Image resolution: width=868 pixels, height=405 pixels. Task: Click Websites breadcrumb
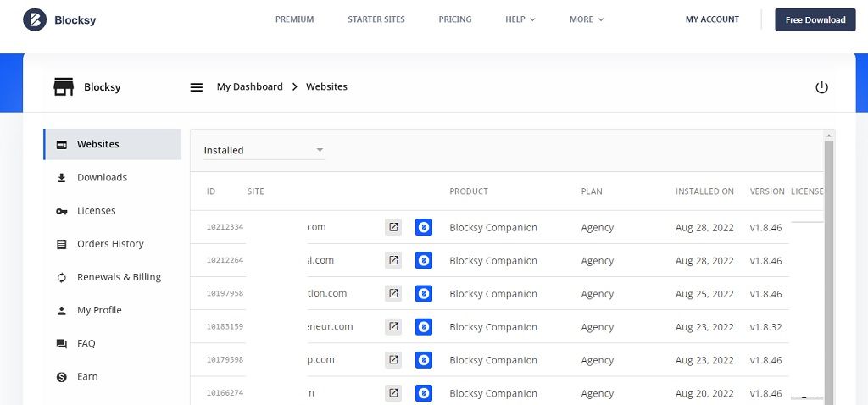326,87
